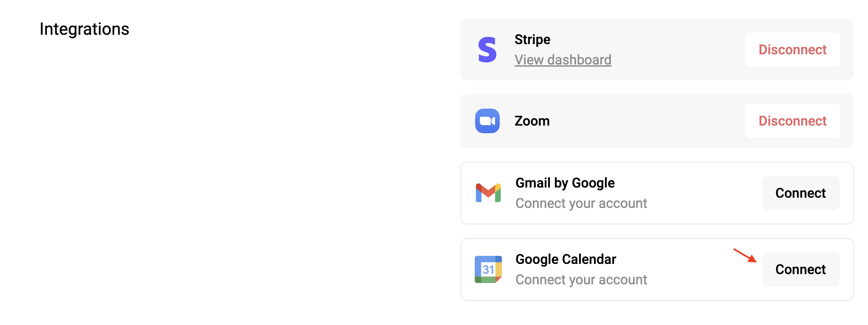Select the Google Calendar title text
Screen dimensions: 868x325
point(566,259)
